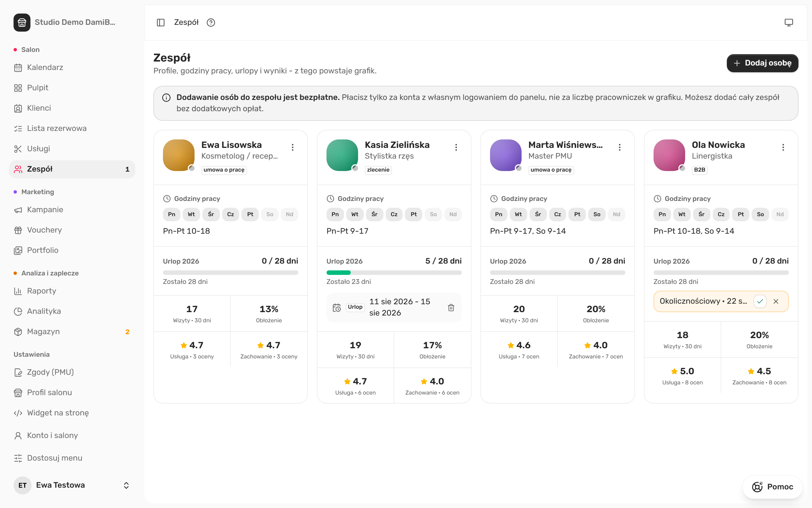Open Kasia Zielińska's three-dot menu
The width and height of the screenshot is (812, 508).
click(456, 147)
